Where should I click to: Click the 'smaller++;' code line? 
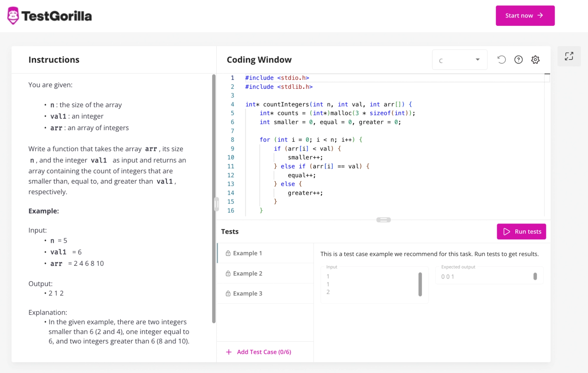[305, 157]
